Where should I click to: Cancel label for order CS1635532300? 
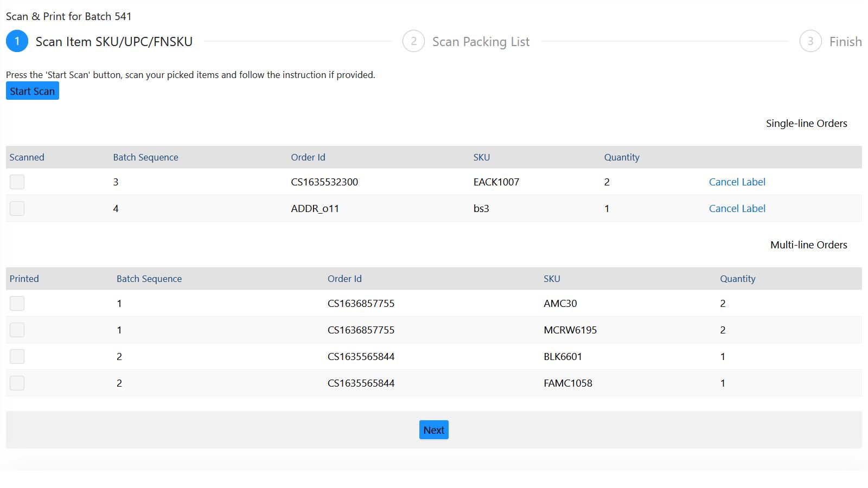[x=737, y=182]
